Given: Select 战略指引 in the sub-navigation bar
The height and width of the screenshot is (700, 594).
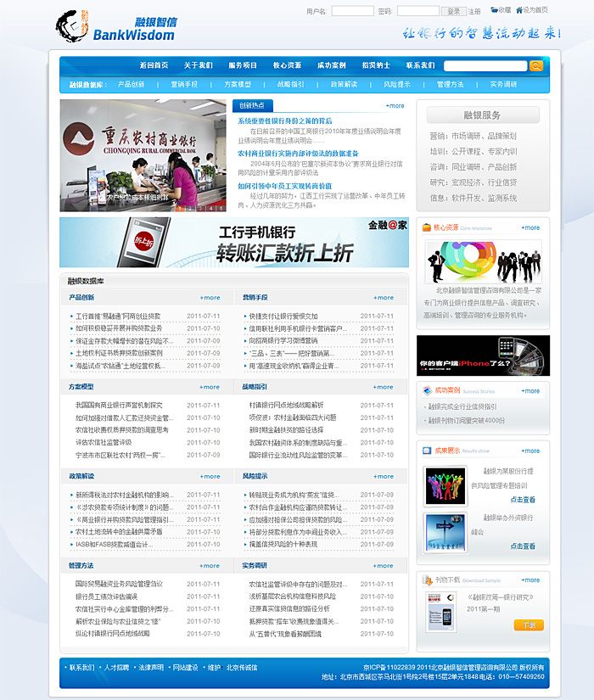Looking at the screenshot, I should point(290,84).
